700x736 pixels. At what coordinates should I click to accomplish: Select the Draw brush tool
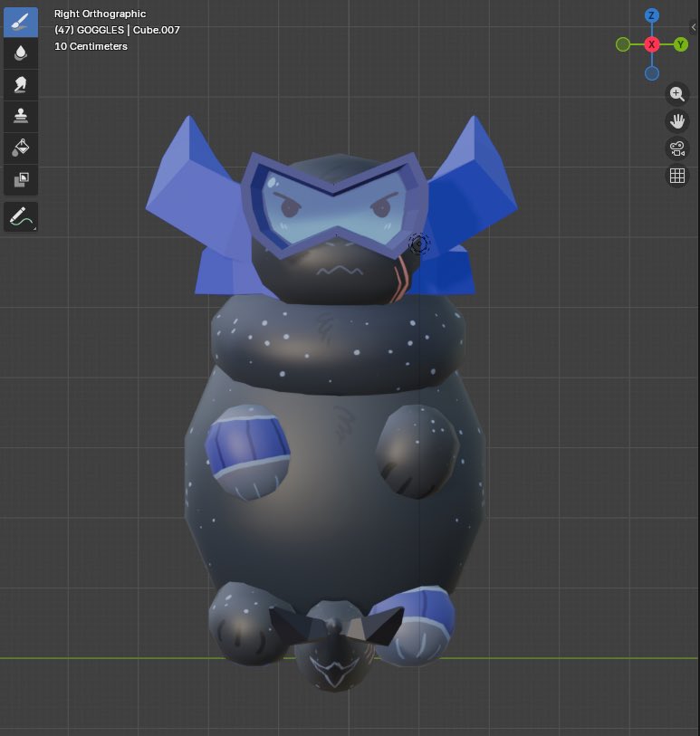[21, 22]
